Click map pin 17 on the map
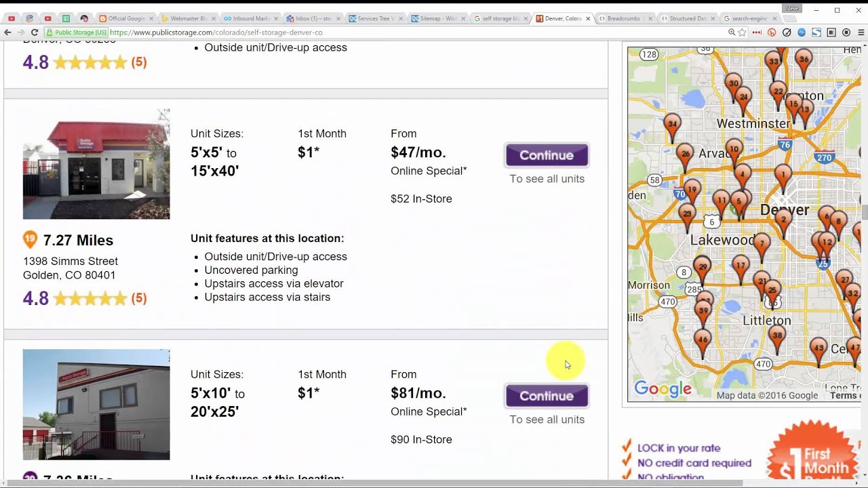The image size is (868, 488). click(x=741, y=268)
